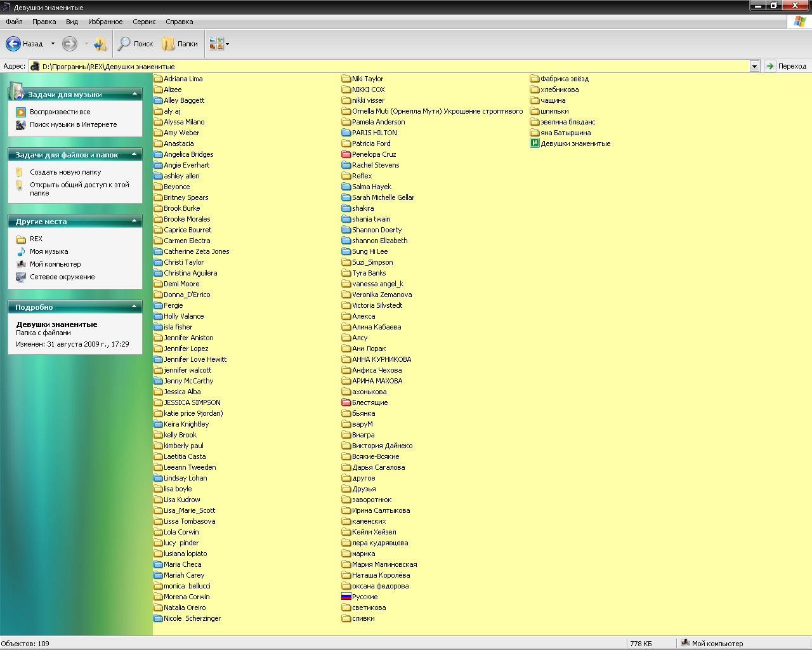Expand the address bar dropdown list
The width and height of the screenshot is (812, 650).
click(754, 66)
